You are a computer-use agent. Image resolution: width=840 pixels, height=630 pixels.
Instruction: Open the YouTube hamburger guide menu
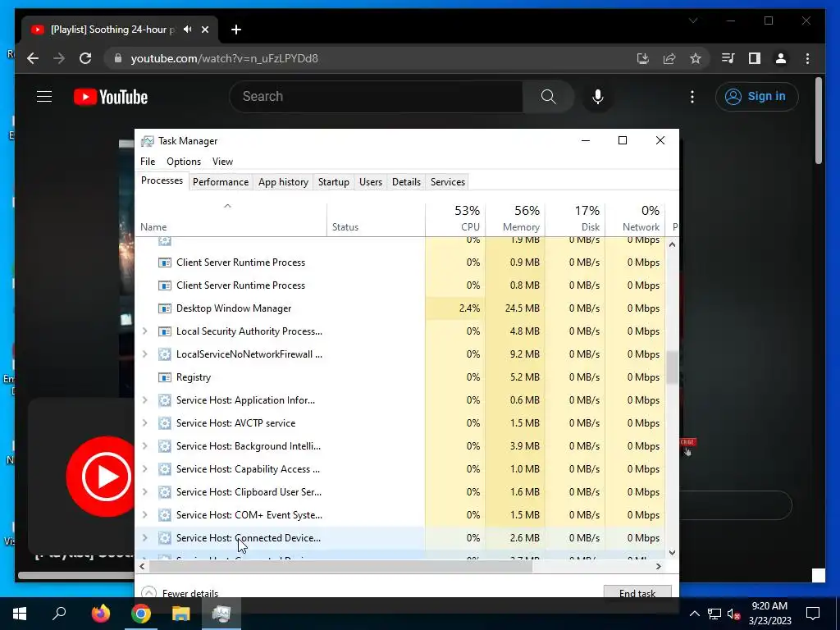pyautogui.click(x=44, y=97)
